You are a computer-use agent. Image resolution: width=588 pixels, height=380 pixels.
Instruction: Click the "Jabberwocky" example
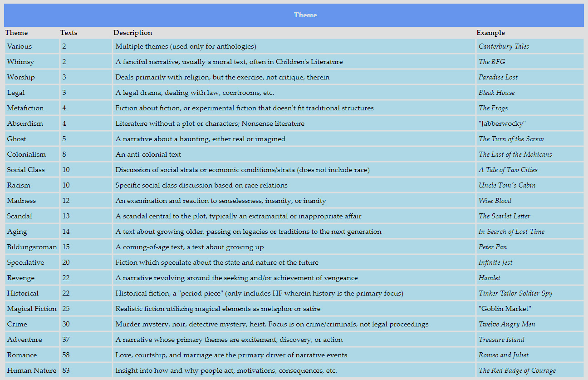(x=502, y=123)
